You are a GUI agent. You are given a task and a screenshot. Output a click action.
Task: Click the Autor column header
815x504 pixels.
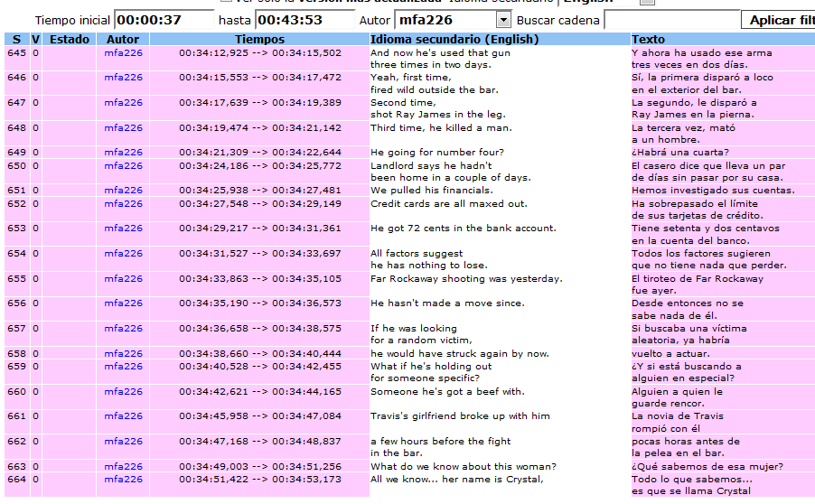click(x=123, y=39)
